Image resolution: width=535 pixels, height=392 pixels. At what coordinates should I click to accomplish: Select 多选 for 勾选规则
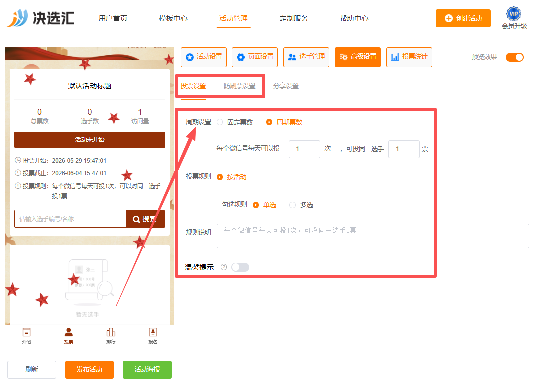(x=301, y=205)
